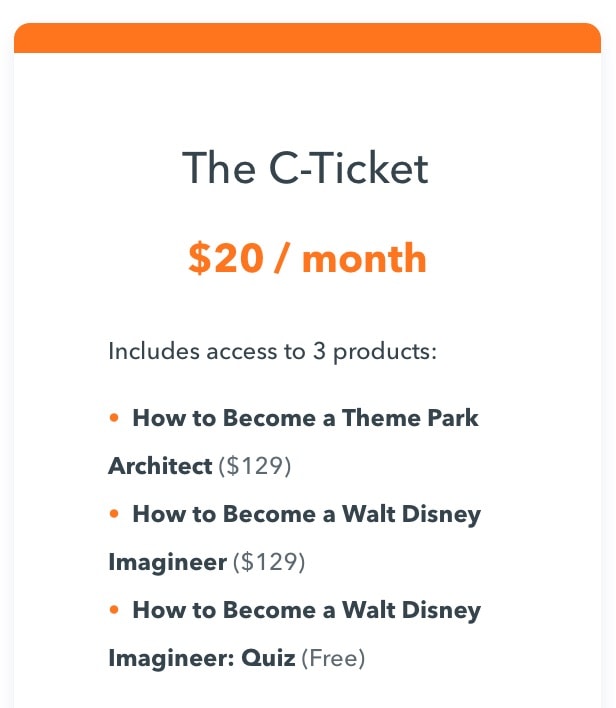Screen dimensions: 616x708
Task: Click the bold "Imagineer" word before ($129)
Action: 168,563
